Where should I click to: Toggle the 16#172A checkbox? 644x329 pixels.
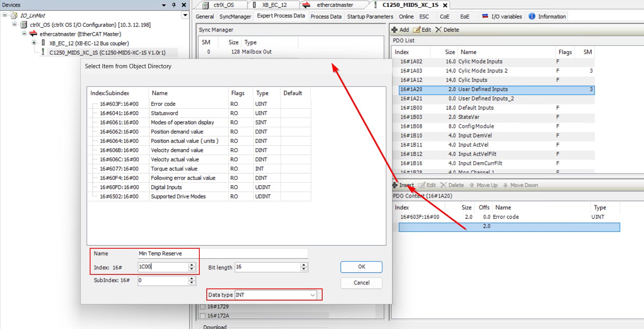[x=202, y=316]
